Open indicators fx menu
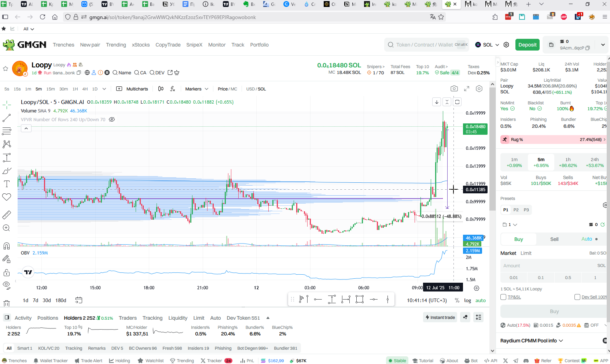The height and width of the screenshot is (364, 610). click(x=173, y=89)
